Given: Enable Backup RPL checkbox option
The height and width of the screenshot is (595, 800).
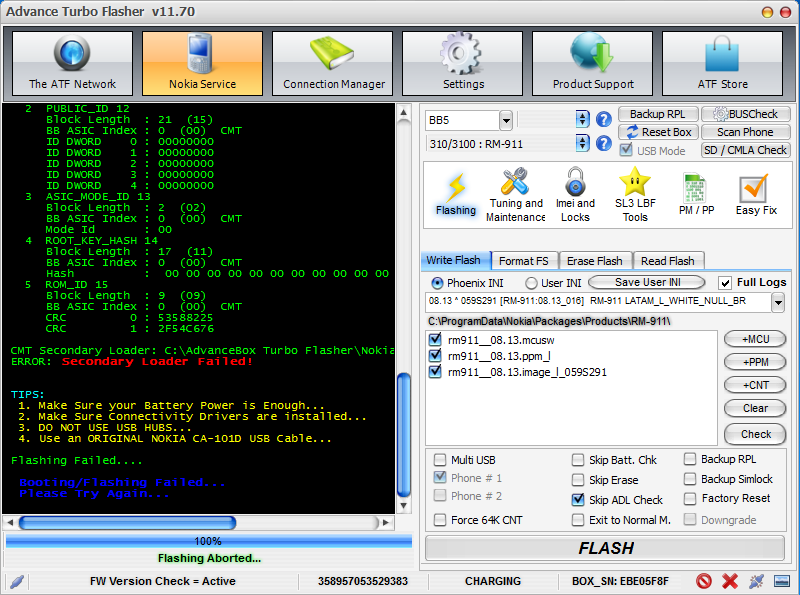Looking at the screenshot, I should [690, 459].
